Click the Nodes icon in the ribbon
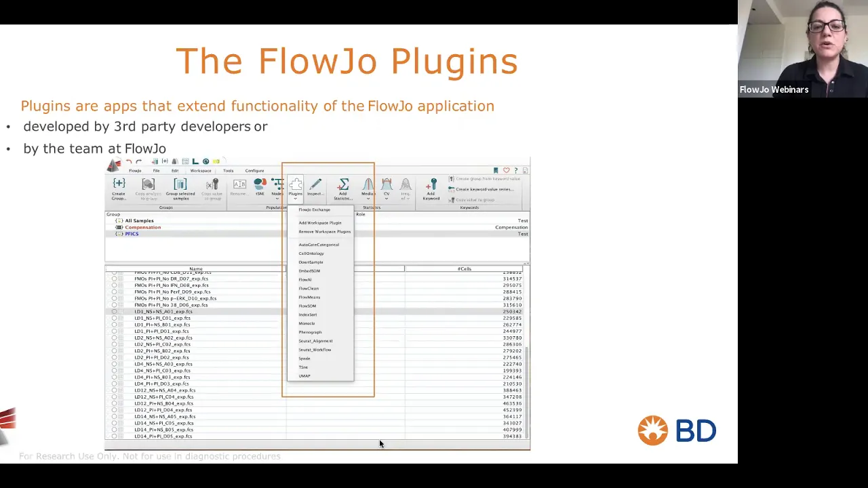868x488 pixels. pyautogui.click(x=277, y=184)
